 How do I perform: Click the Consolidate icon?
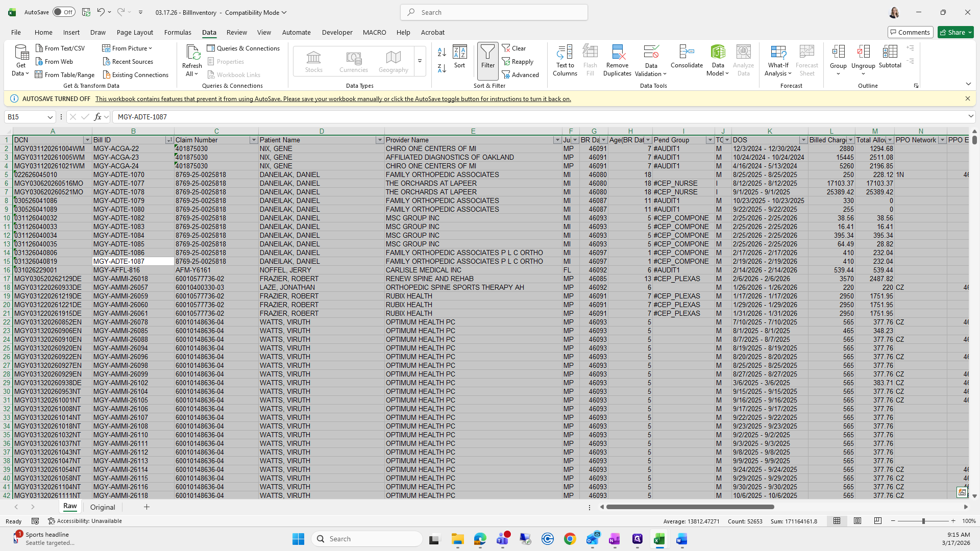point(687,53)
